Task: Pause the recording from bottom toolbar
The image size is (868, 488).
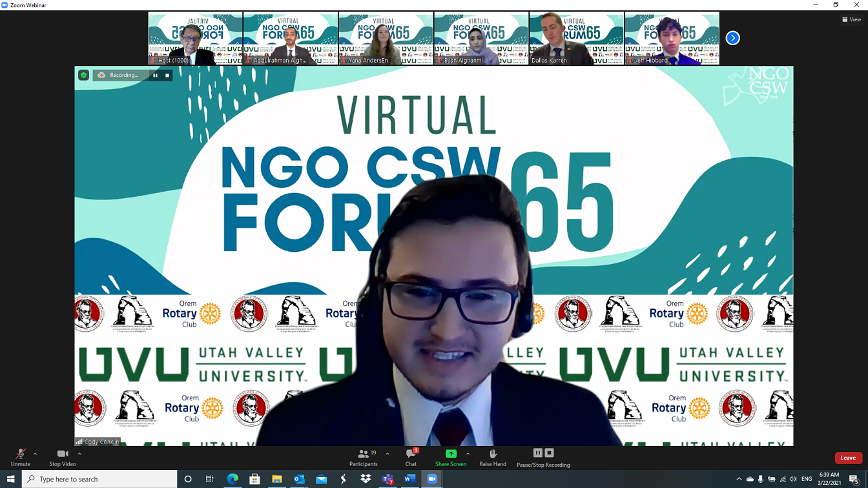Action: tap(537, 453)
